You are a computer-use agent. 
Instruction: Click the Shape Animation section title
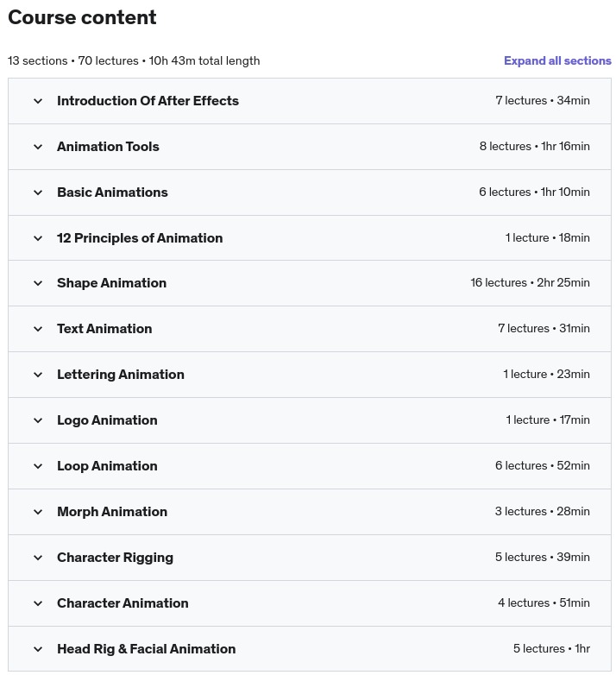click(111, 283)
